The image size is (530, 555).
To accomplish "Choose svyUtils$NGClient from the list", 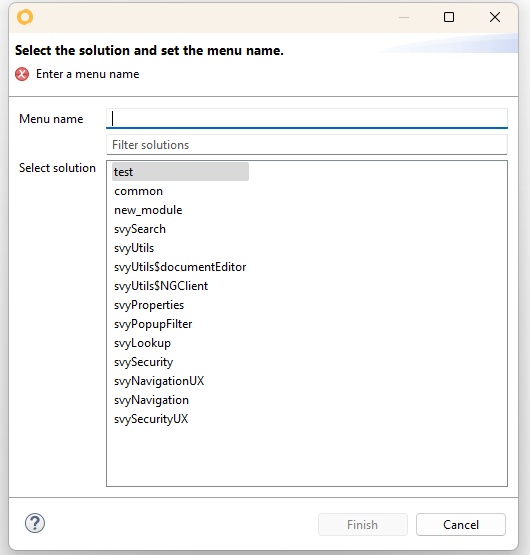I will click(x=161, y=286).
